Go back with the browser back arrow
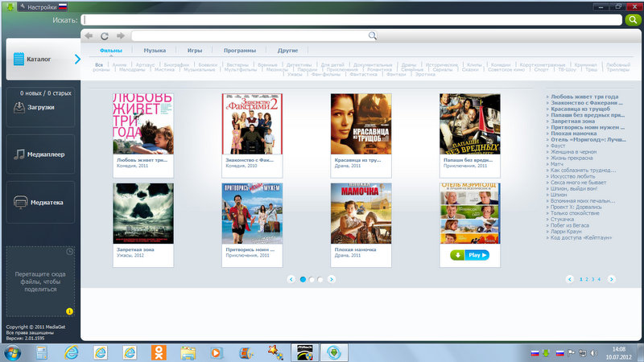Image resolution: width=644 pixels, height=362 pixels. tap(89, 35)
